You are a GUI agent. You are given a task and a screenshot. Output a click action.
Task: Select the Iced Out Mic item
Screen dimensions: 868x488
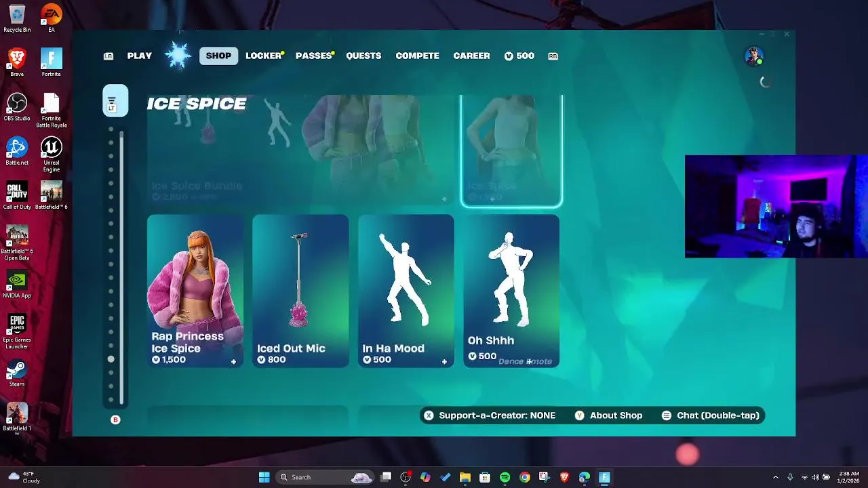coord(300,291)
